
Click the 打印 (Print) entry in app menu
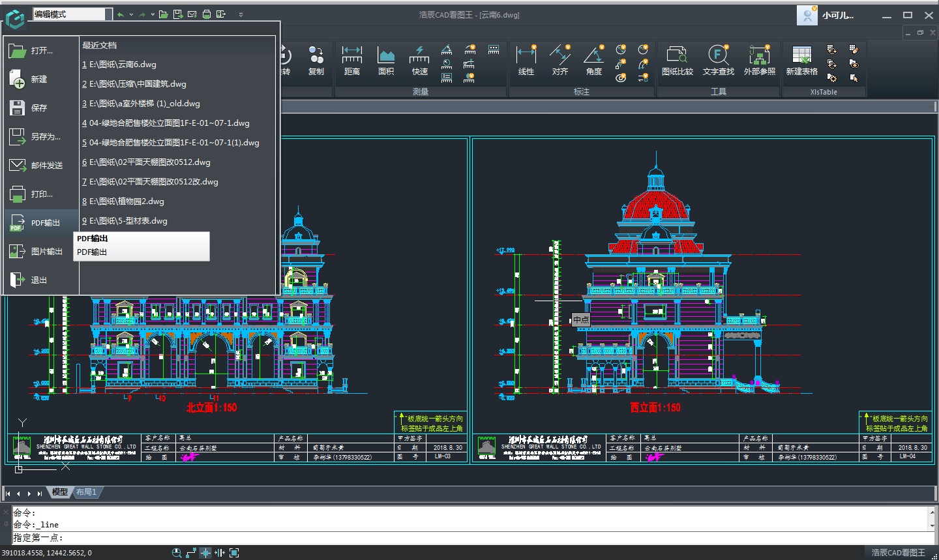coord(40,194)
